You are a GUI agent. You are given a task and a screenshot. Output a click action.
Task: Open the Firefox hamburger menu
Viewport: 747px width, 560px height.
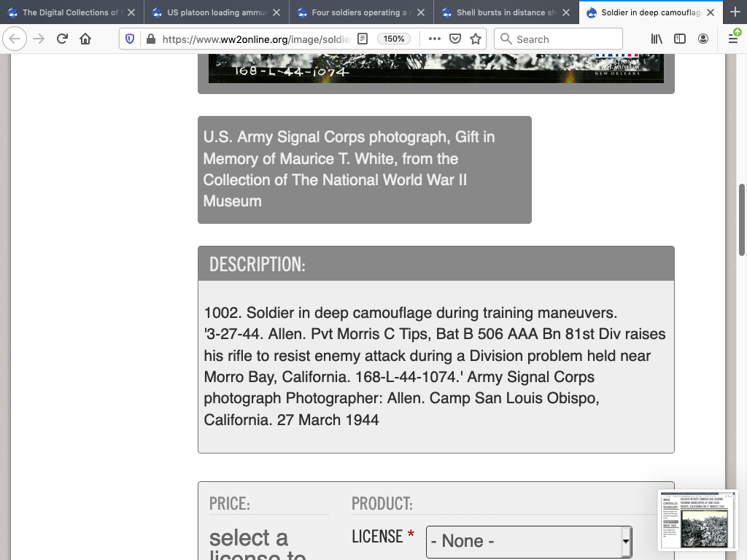tap(733, 39)
